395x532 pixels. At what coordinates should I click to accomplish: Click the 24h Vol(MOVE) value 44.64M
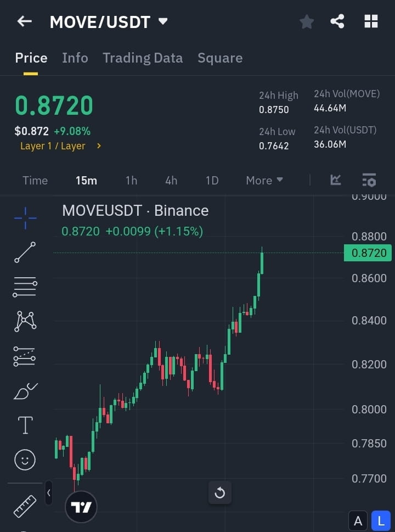[330, 109]
